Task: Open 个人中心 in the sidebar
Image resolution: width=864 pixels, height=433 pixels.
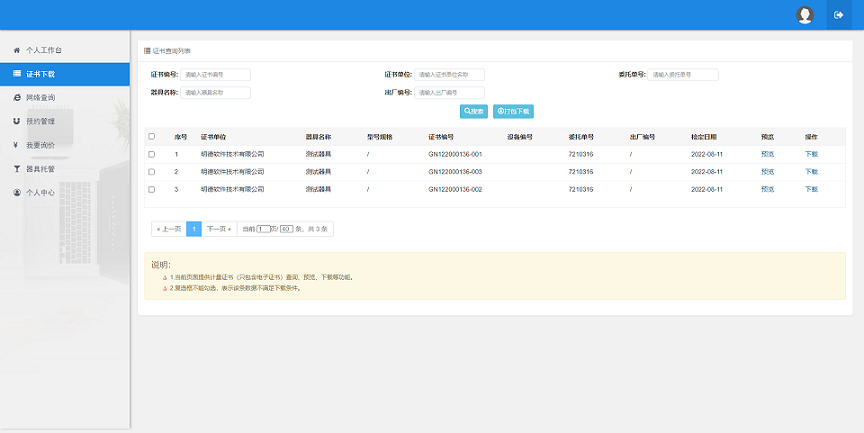Action: point(43,193)
